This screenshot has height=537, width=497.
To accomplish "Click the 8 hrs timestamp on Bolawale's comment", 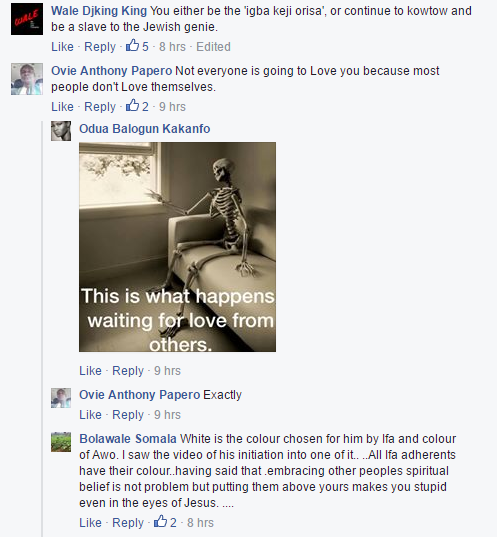I will point(200,523).
